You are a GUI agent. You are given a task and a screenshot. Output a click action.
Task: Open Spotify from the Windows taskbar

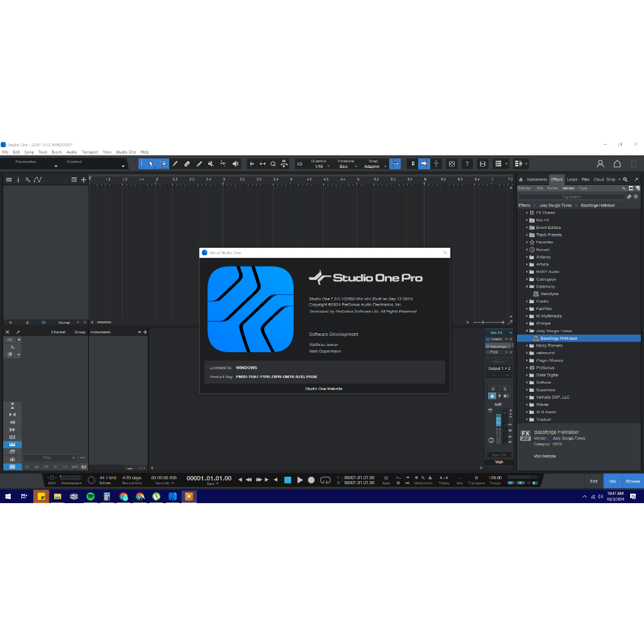(x=91, y=496)
